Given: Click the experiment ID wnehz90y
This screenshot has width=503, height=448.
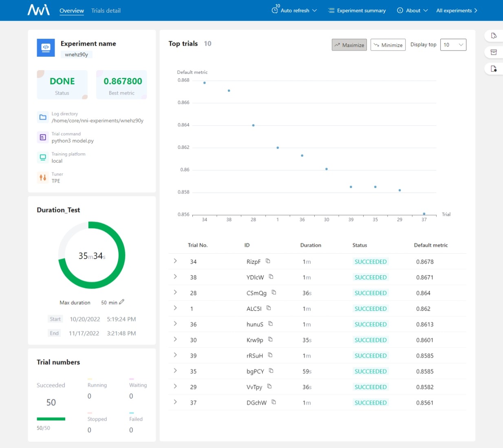Looking at the screenshot, I should tap(77, 55).
